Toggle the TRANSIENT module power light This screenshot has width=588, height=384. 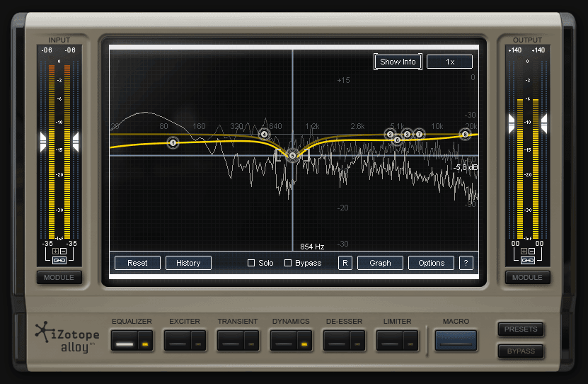click(251, 341)
